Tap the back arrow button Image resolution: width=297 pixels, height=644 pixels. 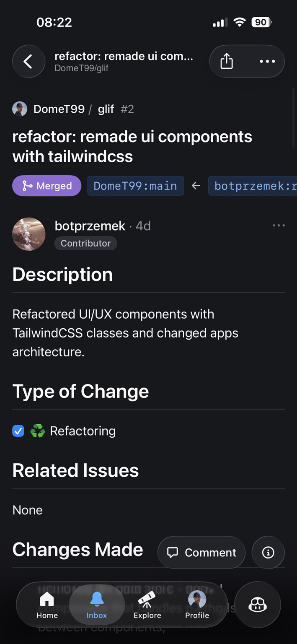coord(28,62)
